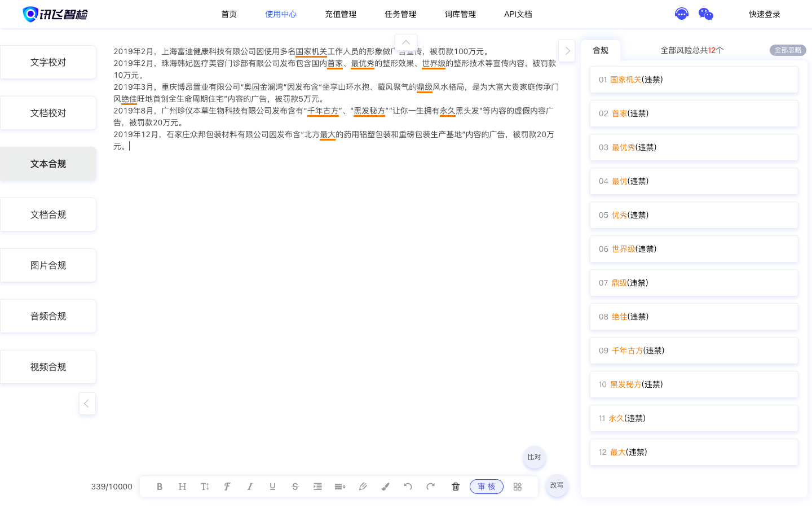Click the underlined word 千年古方 in the text

tap(323, 111)
